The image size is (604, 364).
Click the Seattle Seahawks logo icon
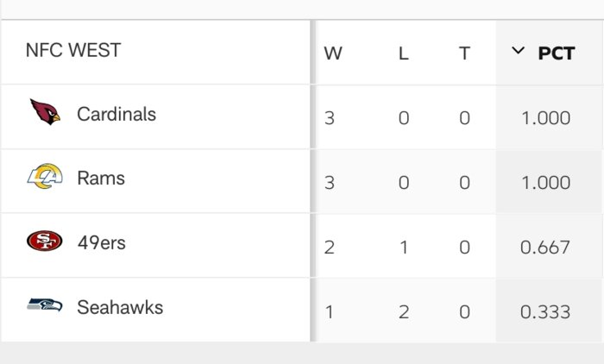(45, 306)
